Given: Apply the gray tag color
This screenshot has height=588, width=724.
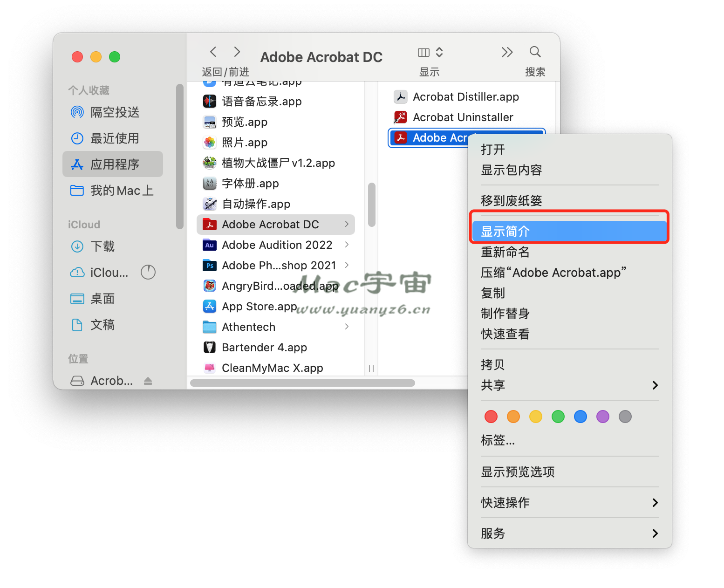Looking at the screenshot, I should 625,417.
